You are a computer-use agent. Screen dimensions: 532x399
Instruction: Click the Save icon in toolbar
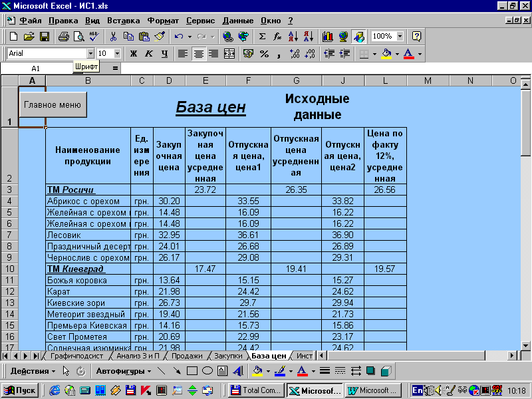[45, 37]
